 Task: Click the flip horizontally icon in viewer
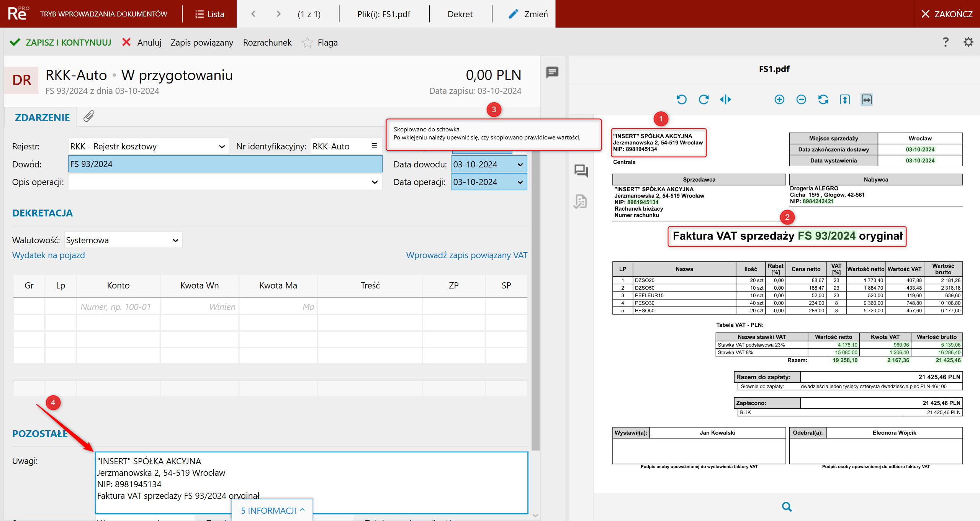(x=725, y=100)
